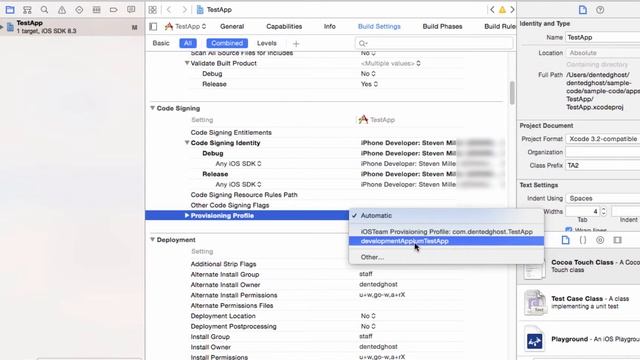Go back with the left chevron
Screen dimensions: 640x360
169,10
